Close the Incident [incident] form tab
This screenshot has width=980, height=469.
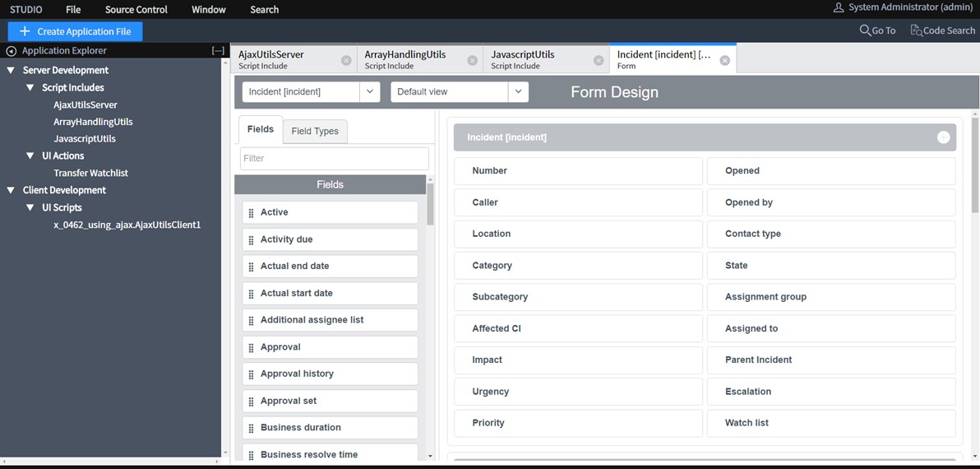[x=724, y=60]
